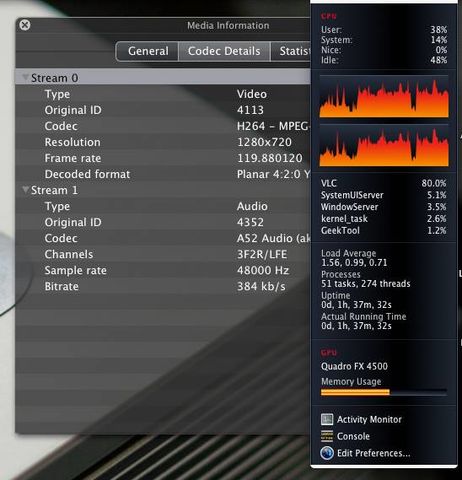The image size is (462, 480).
Task: Open Activity Monitor from the menu
Action: pyautogui.click(x=369, y=419)
